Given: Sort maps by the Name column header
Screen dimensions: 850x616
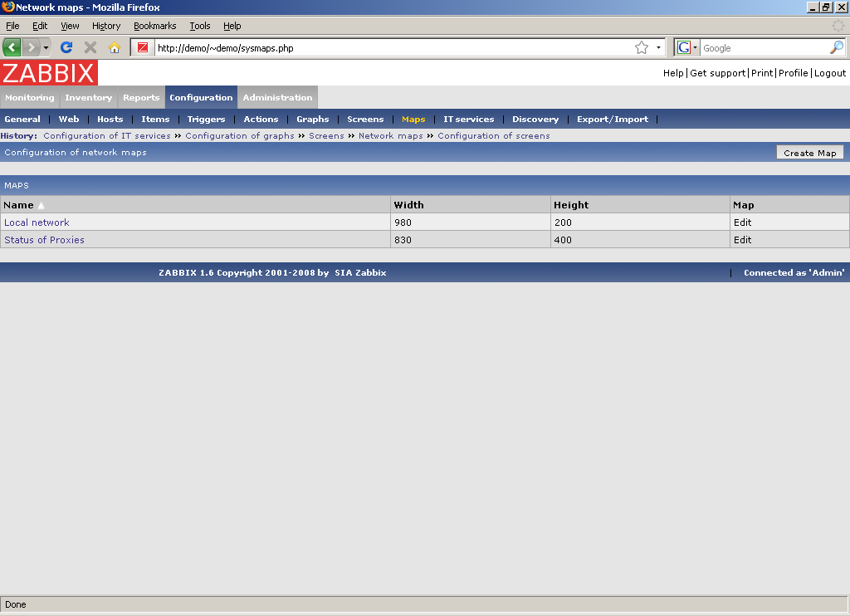Looking at the screenshot, I should click(x=18, y=205).
